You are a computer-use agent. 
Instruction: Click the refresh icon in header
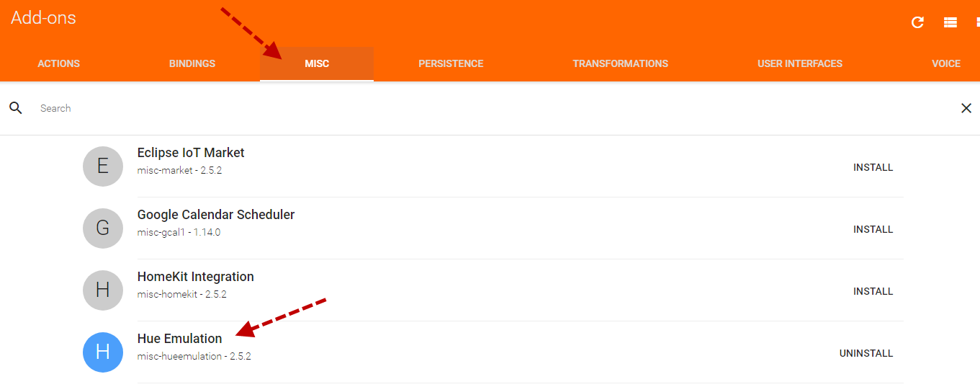tap(917, 22)
